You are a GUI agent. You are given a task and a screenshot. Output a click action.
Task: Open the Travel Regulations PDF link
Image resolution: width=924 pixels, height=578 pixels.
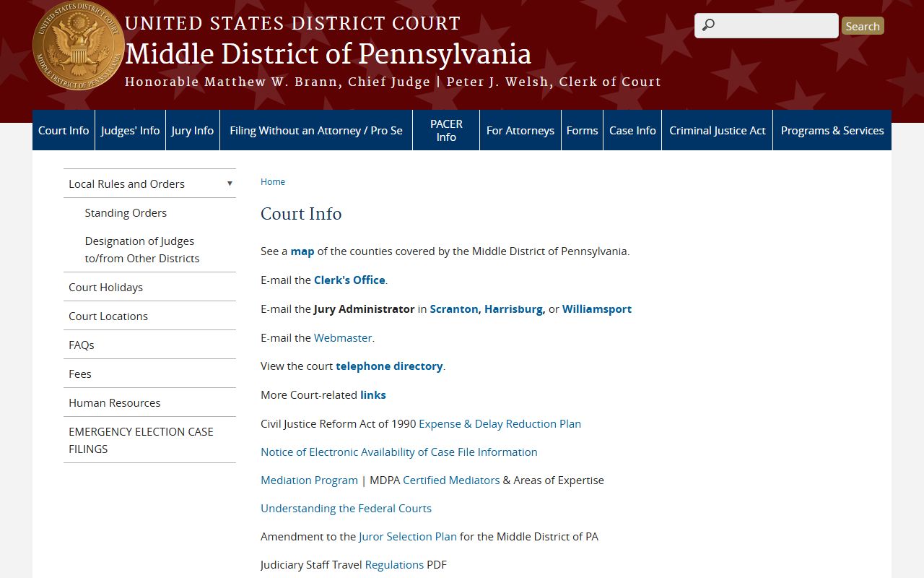click(x=394, y=564)
